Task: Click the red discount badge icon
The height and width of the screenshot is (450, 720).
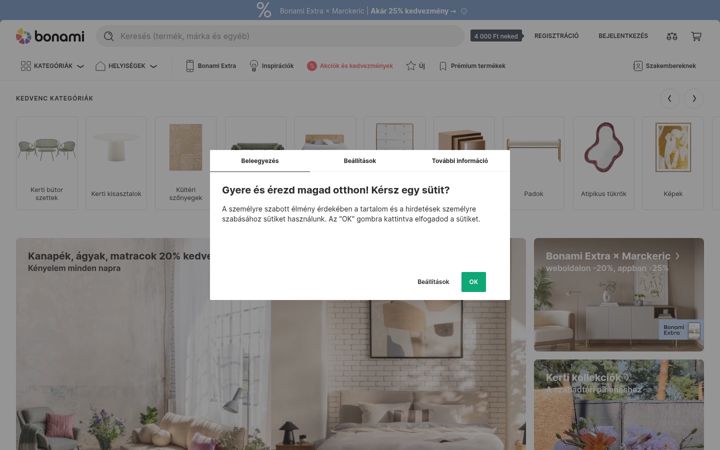Action: [x=312, y=66]
